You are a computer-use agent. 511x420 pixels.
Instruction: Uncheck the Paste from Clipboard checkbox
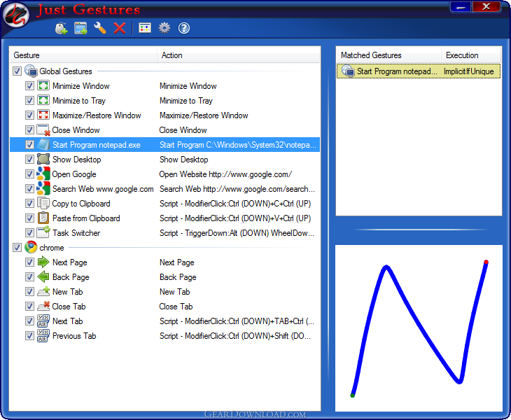(x=29, y=218)
